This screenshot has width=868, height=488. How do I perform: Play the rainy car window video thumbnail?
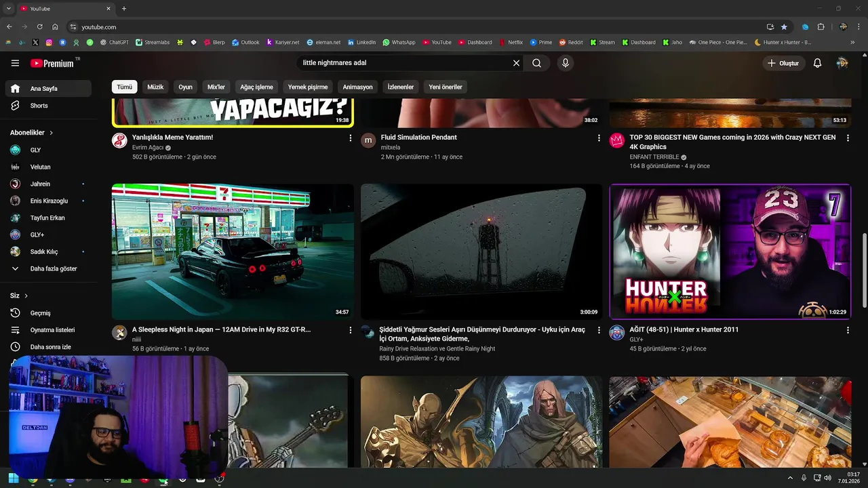coord(481,251)
